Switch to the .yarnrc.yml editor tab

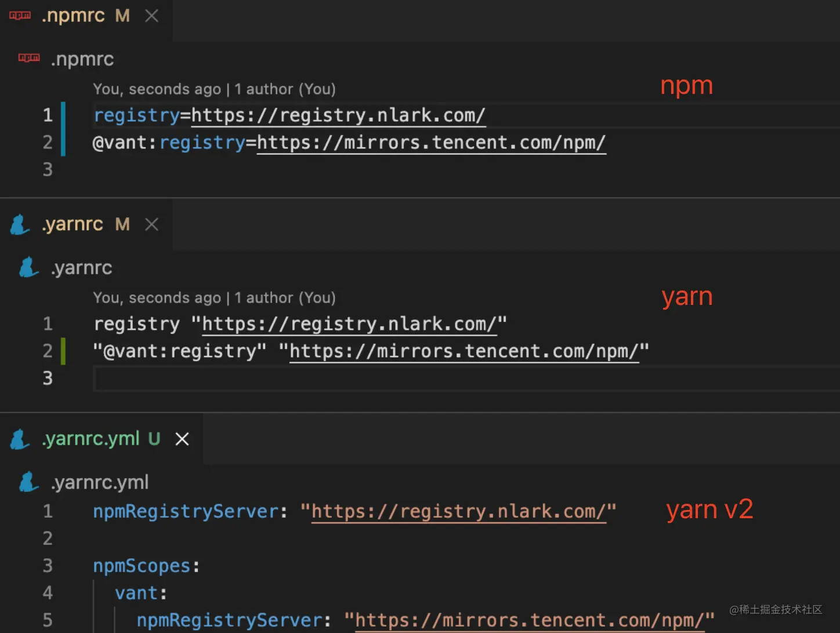point(102,439)
